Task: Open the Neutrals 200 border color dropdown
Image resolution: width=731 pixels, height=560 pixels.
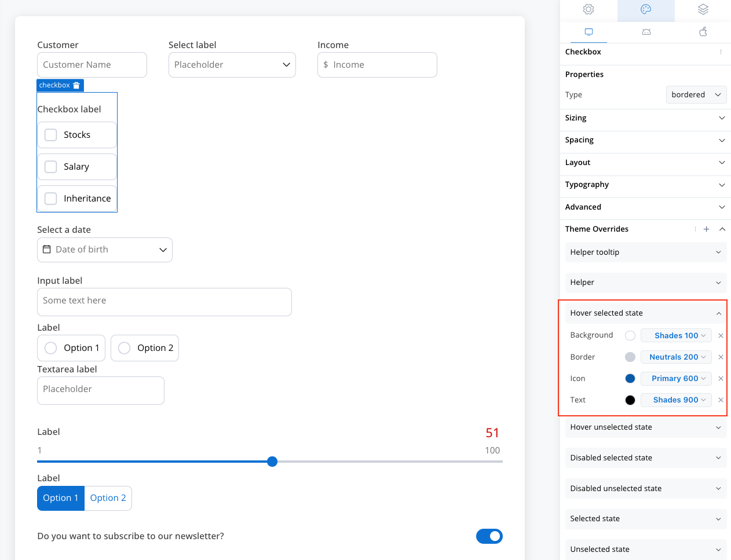Action: pos(676,357)
